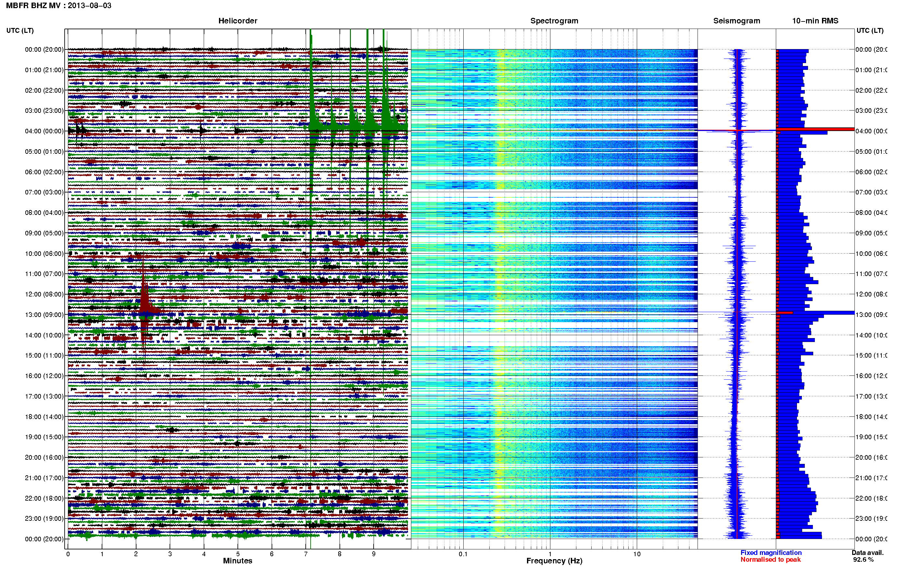Click Helicorder time label 04:00 (00:00)
This screenshot has height=578, width=924.
[44, 131]
